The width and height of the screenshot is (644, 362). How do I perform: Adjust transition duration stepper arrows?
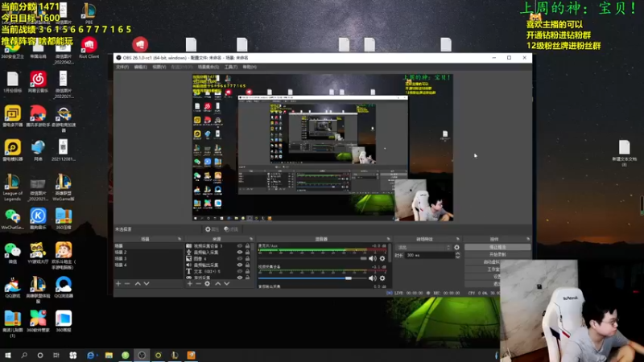[457, 255]
